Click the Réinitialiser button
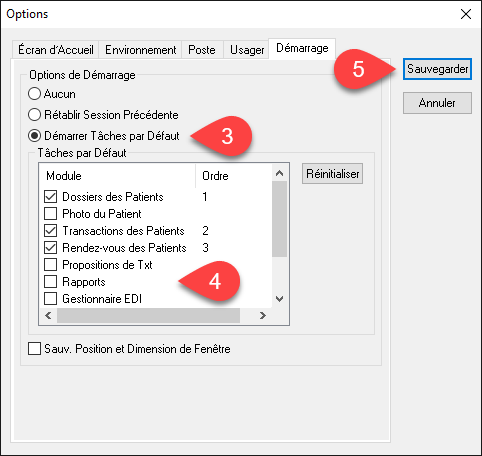Screen dimensions: 482x456 tap(332, 174)
